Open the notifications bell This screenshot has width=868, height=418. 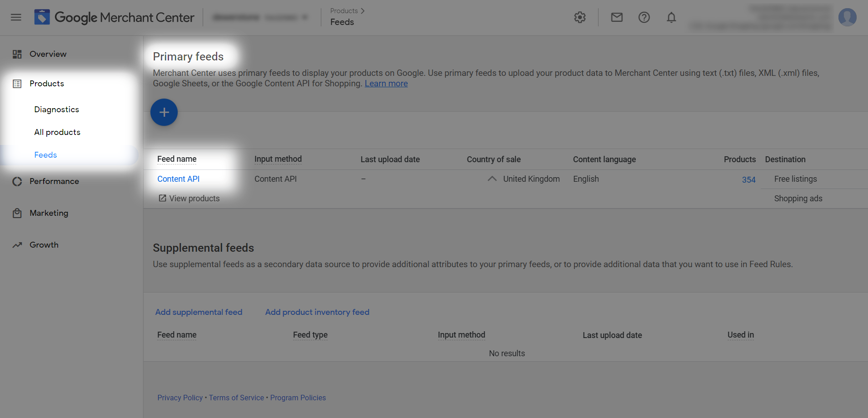coord(671,17)
